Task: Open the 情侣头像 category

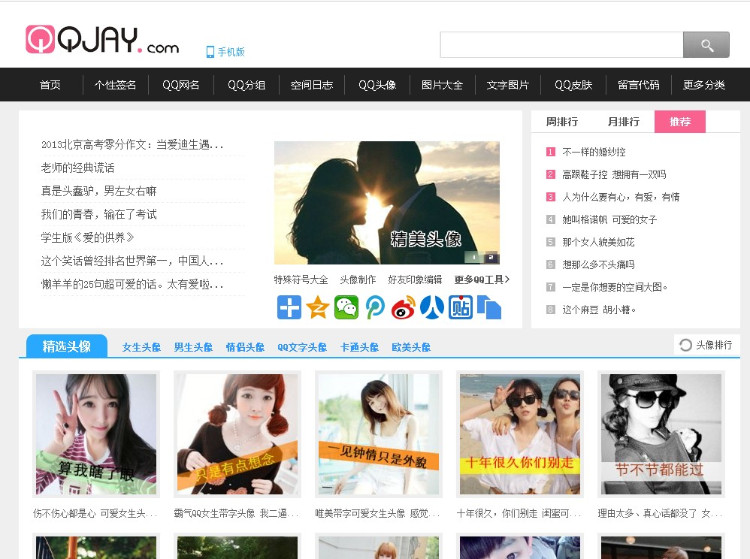Action: click(x=245, y=347)
